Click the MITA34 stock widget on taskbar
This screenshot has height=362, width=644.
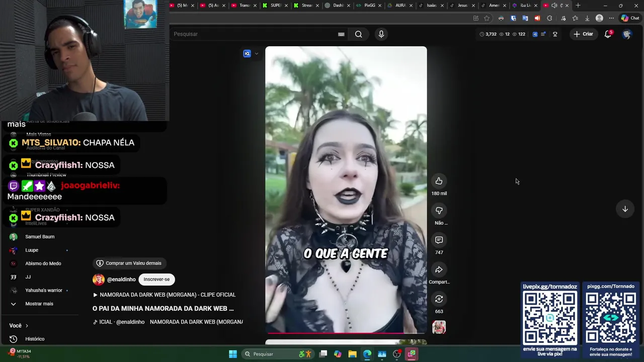pos(20,354)
